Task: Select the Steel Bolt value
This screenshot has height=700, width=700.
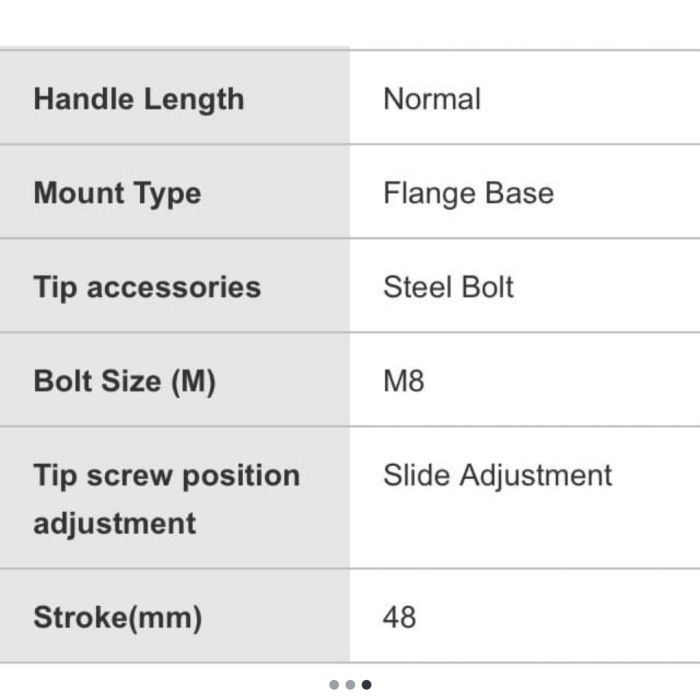Action: [448, 287]
